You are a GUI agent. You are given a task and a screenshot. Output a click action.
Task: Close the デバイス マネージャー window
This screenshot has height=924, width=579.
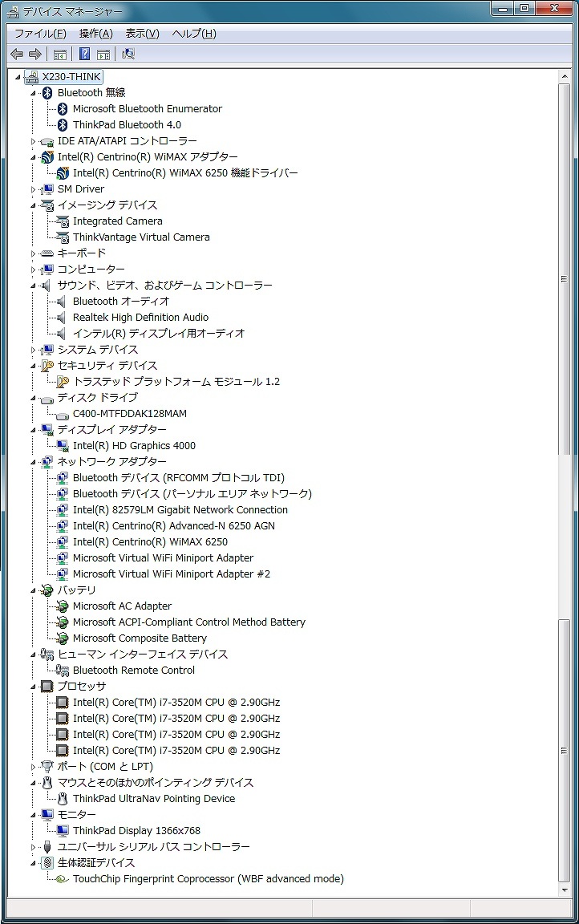pos(553,8)
